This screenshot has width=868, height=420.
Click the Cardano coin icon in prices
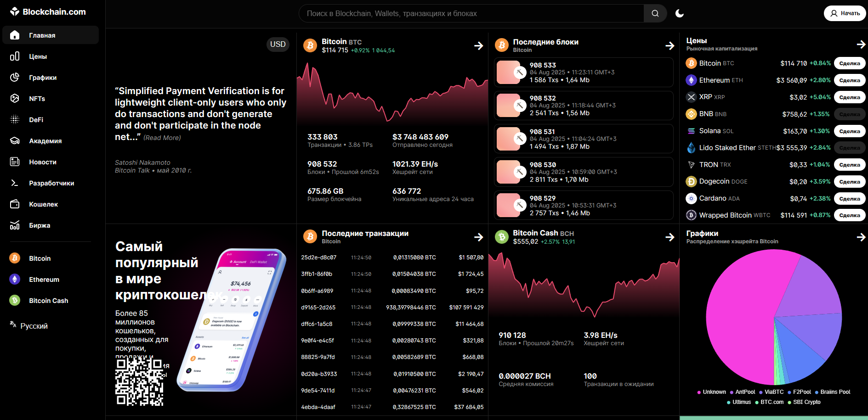691,198
